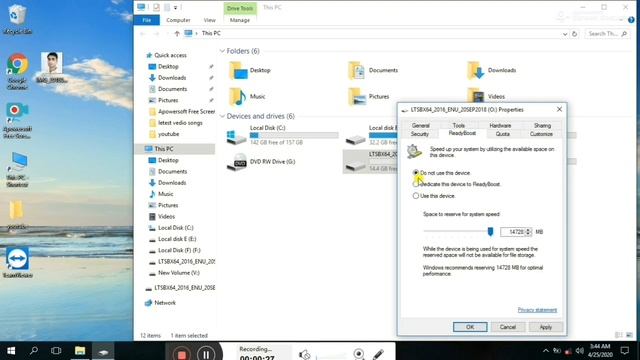Switch to Quota tab in Properties

pyautogui.click(x=502, y=134)
